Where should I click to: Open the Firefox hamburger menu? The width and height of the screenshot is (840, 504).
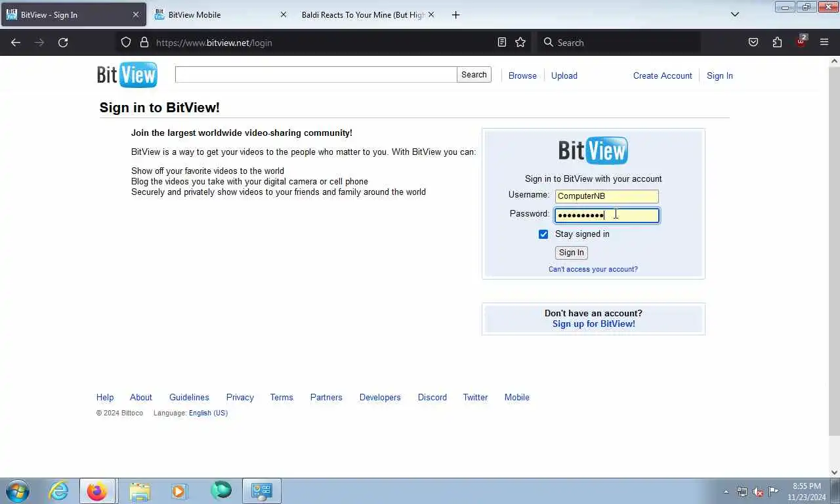(x=824, y=43)
